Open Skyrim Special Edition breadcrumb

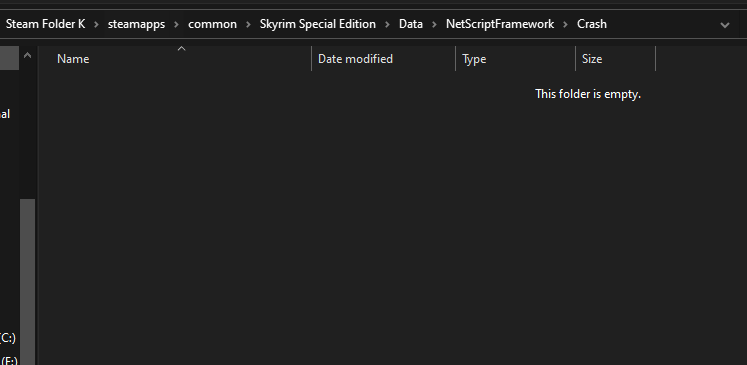[318, 24]
